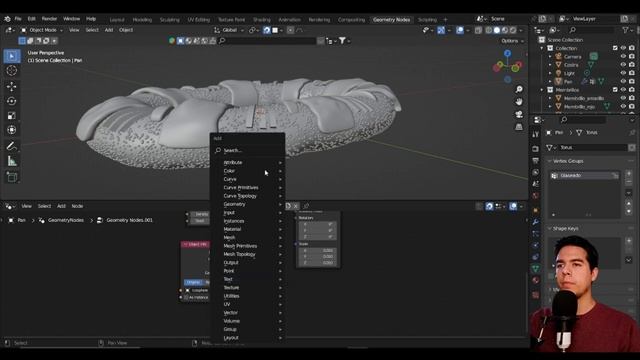
Task: Open the Instances submenu
Action: pyautogui.click(x=248, y=221)
